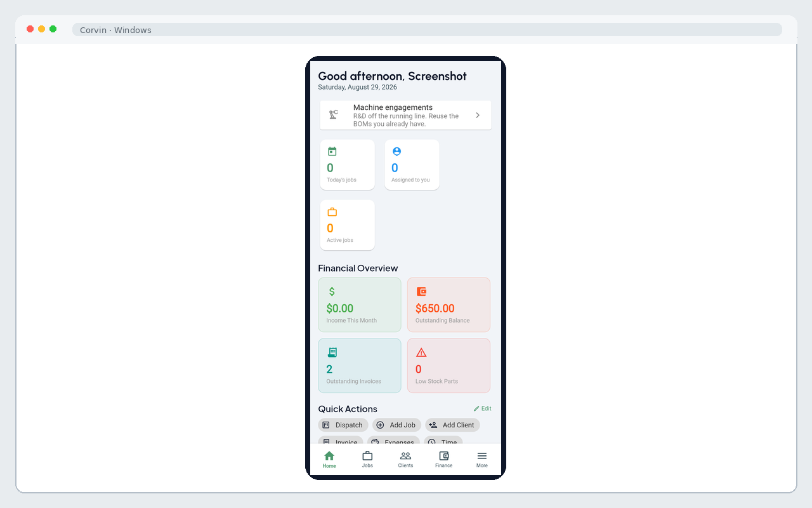The image size is (812, 508).
Task: Click the Add Client quick action chip
Action: 452,425
